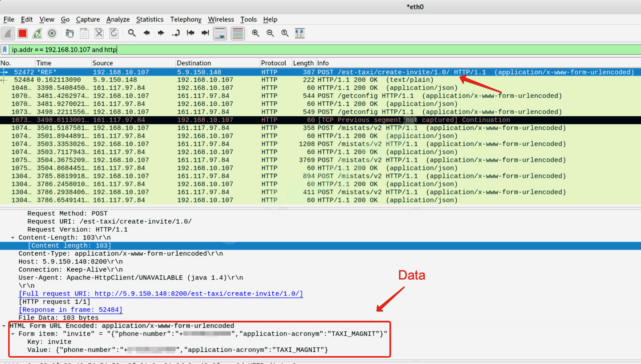Collapse HTML Form URL Encoded section

coord(4,326)
